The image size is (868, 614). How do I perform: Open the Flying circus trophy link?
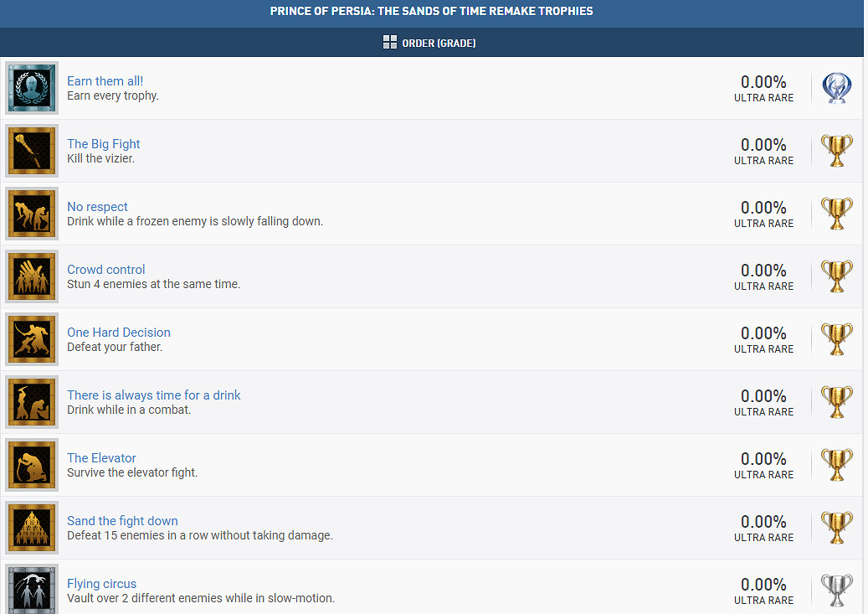point(101,584)
